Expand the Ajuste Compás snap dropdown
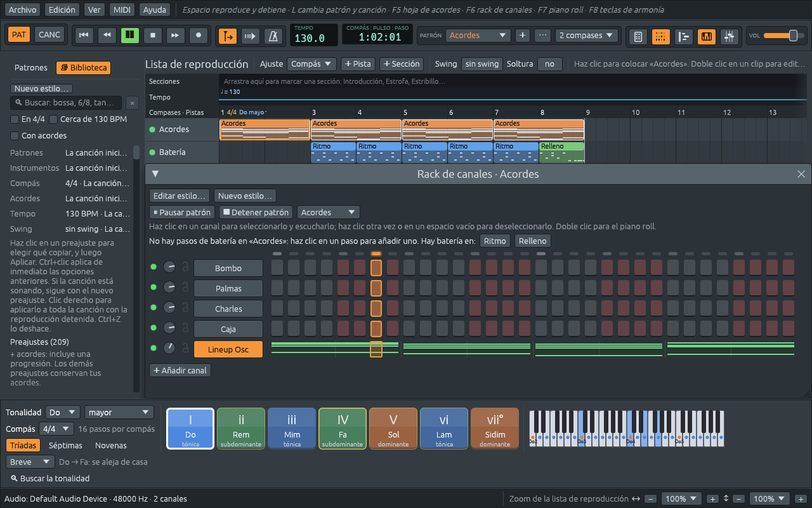The width and height of the screenshot is (812, 508). (x=311, y=64)
